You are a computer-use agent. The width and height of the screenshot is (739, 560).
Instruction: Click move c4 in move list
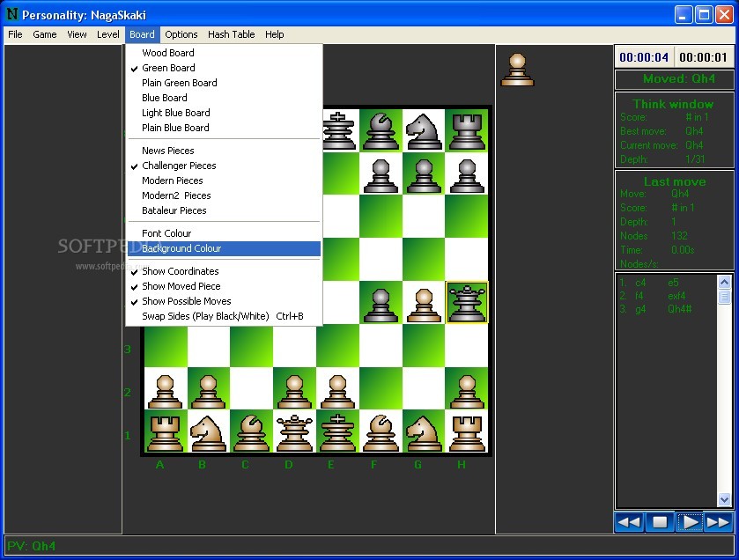(x=640, y=283)
